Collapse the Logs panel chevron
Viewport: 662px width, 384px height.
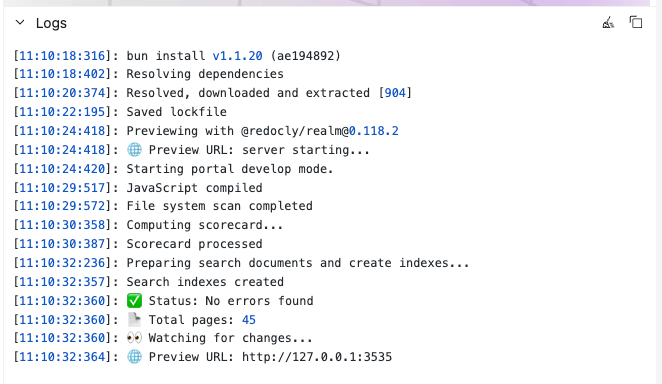(20, 22)
